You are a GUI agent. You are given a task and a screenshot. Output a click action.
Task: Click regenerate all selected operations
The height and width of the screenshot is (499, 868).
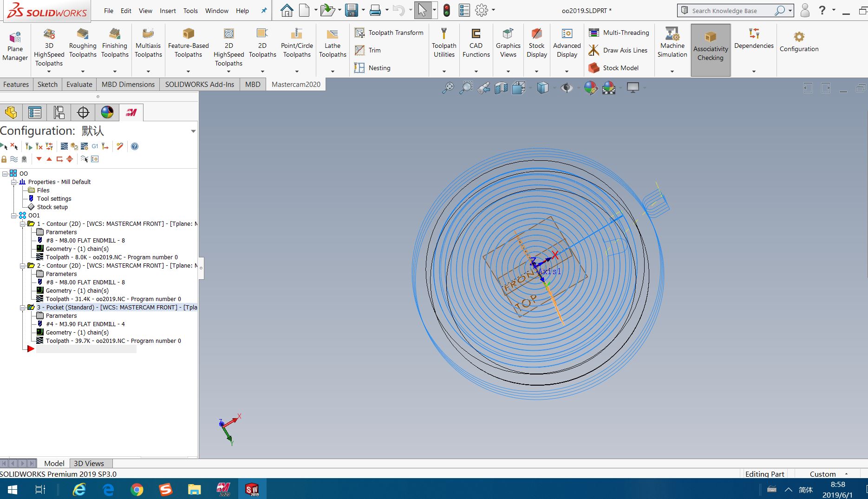tap(29, 146)
